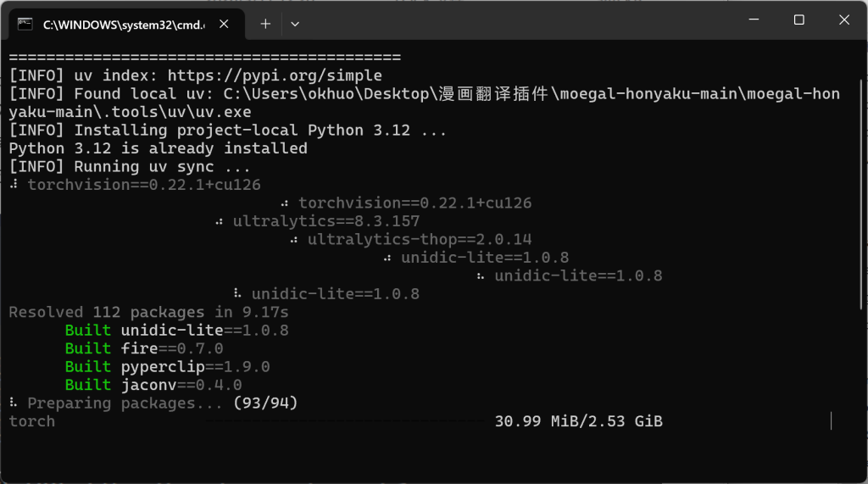Click the empty title bar area
Screen dimensions: 868x484
coord(509,20)
